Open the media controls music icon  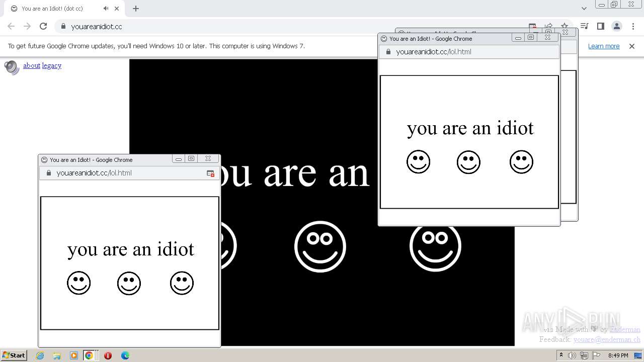pyautogui.click(x=584, y=26)
